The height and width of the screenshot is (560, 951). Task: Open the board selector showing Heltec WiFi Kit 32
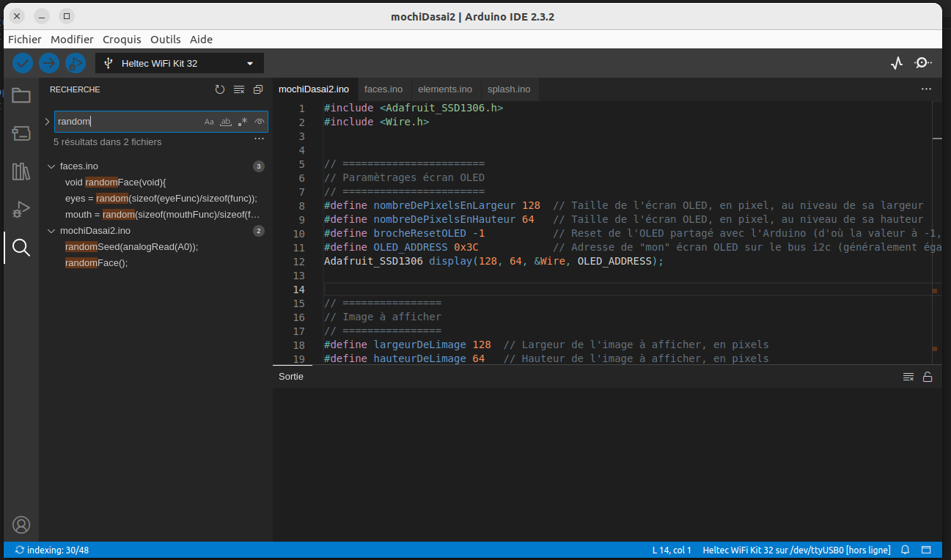coord(179,63)
